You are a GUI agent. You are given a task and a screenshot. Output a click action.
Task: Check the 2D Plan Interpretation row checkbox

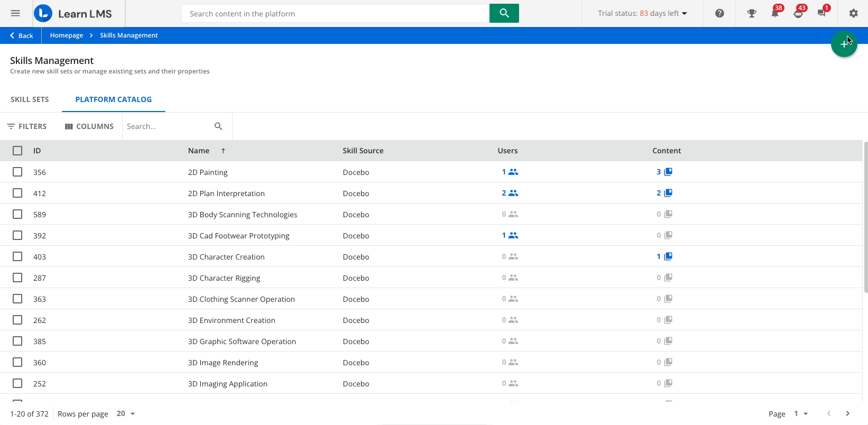[x=17, y=193]
